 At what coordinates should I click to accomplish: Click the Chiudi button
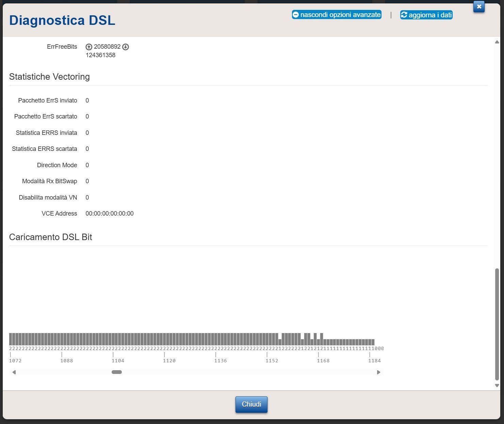pyautogui.click(x=251, y=405)
